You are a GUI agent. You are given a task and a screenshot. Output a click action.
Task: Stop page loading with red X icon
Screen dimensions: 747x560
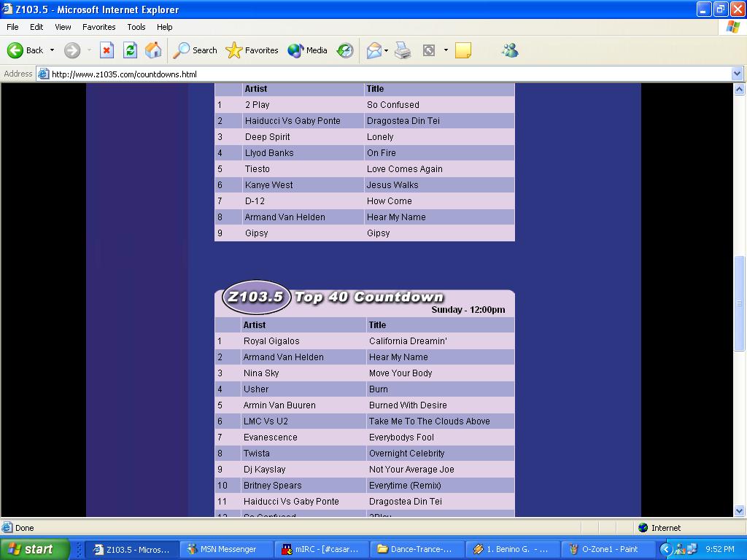point(107,50)
